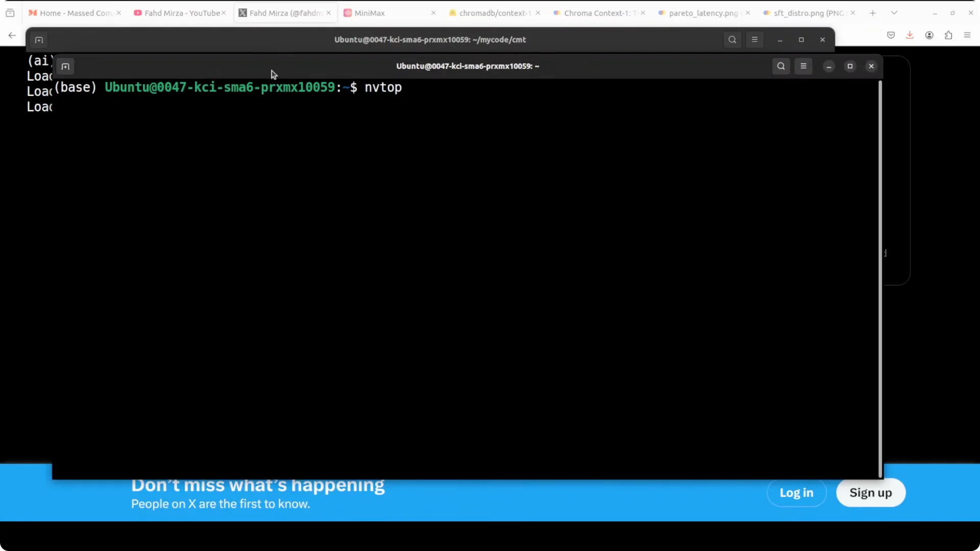Open new tab in back cmt terminal
This screenshot has width=980, height=551.
[39, 40]
